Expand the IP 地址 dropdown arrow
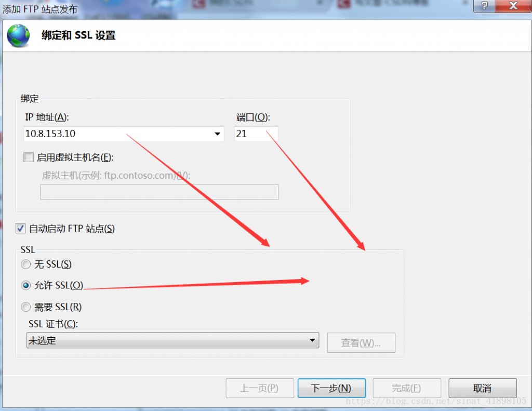This screenshot has width=532, height=411. point(218,134)
